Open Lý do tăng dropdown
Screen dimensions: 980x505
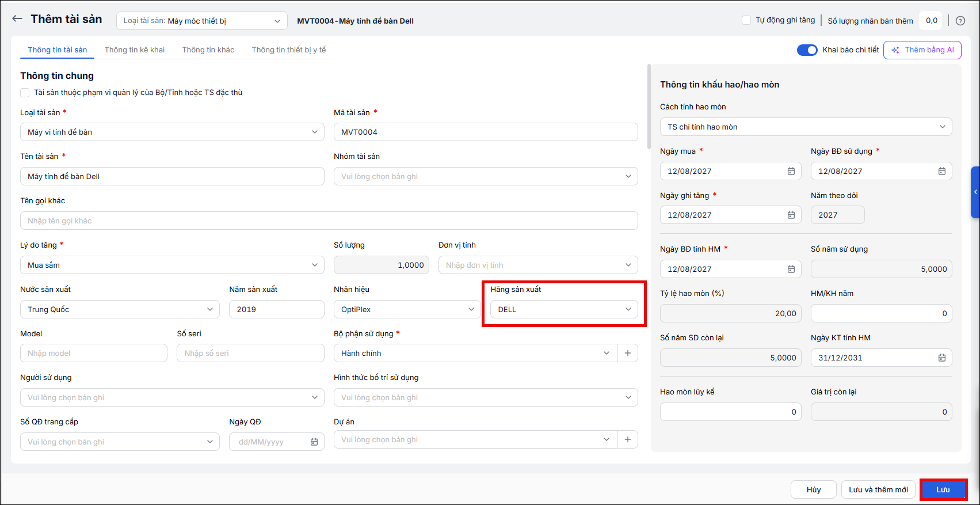(172, 265)
